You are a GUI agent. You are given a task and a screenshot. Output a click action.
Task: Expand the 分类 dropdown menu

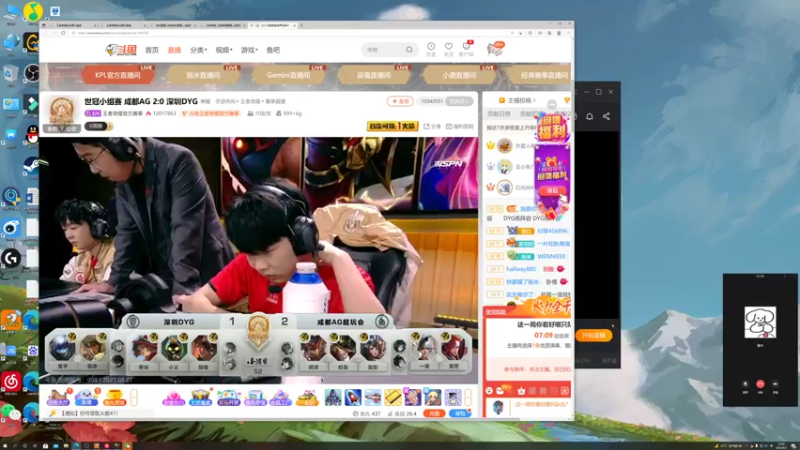tap(198, 50)
